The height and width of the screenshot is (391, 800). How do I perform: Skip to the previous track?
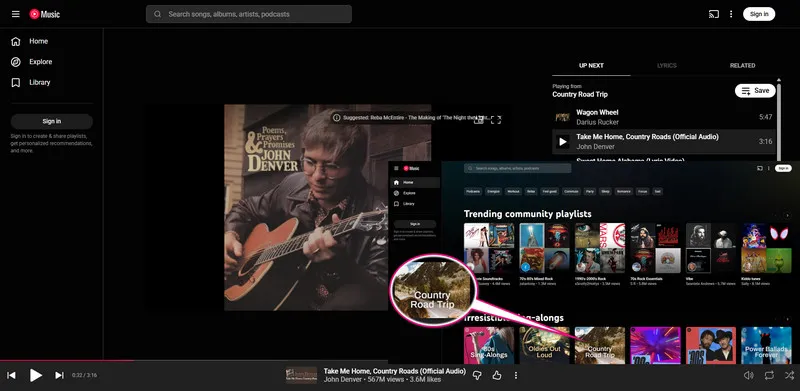tap(11, 376)
